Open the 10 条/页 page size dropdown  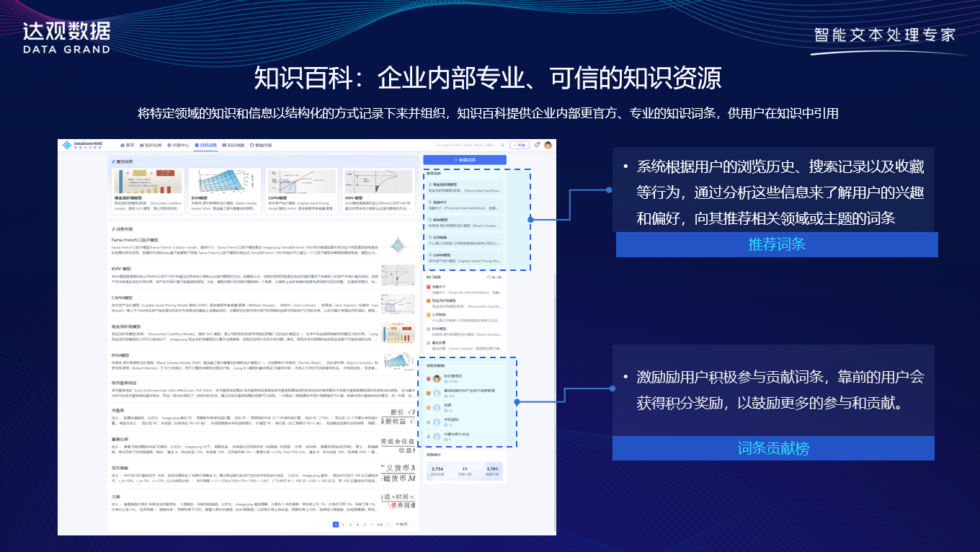point(404,524)
